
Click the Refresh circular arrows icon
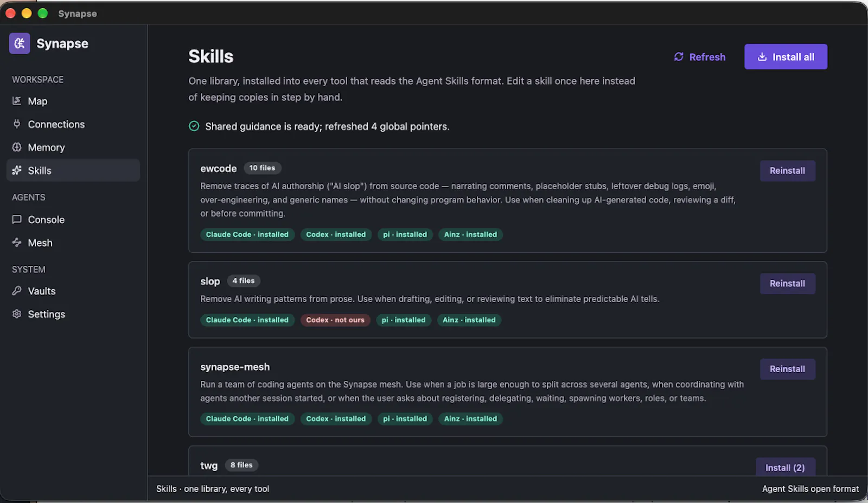point(679,57)
